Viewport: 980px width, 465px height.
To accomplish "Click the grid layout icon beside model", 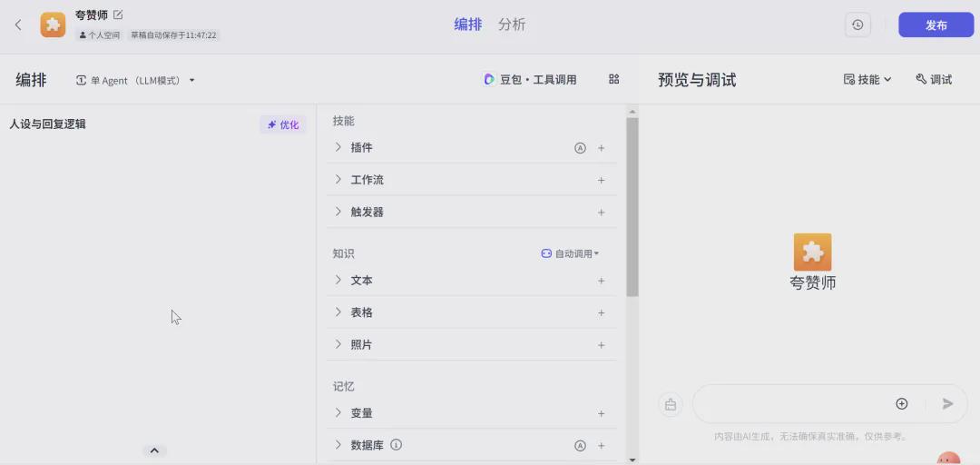I will pos(613,79).
